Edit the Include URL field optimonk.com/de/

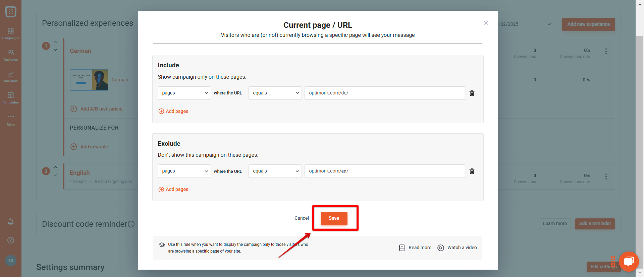[385, 93]
